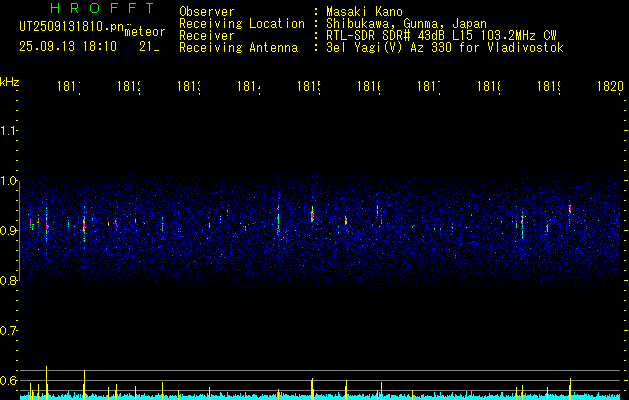Select the location Shibukawa, Gunma, Japan
Viewport: 629px width, 400px height.
[x=406, y=24]
